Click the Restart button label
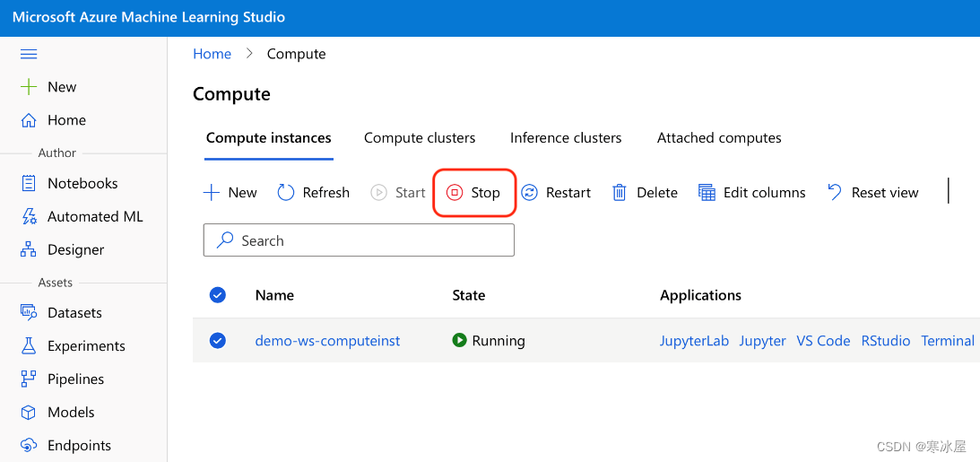The height and width of the screenshot is (462, 980). [568, 193]
